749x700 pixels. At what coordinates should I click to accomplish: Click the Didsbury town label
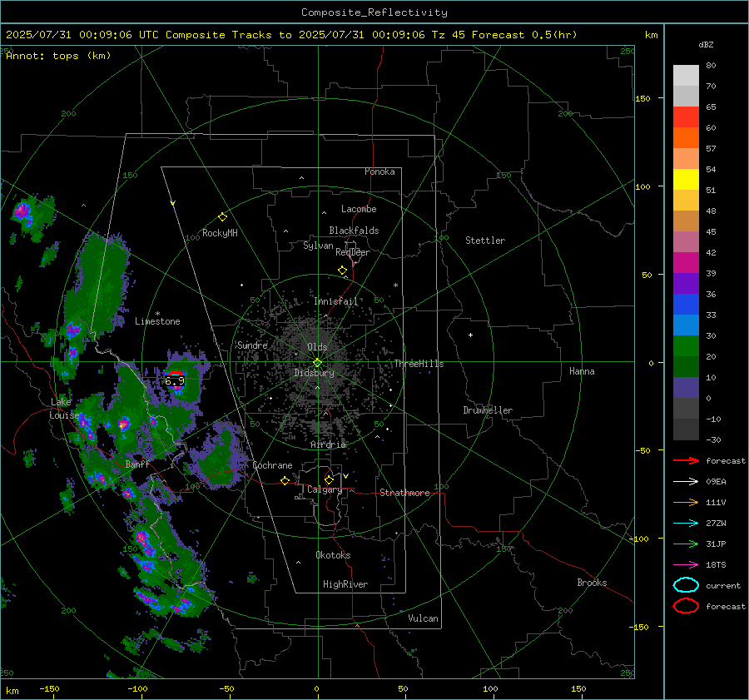(314, 373)
